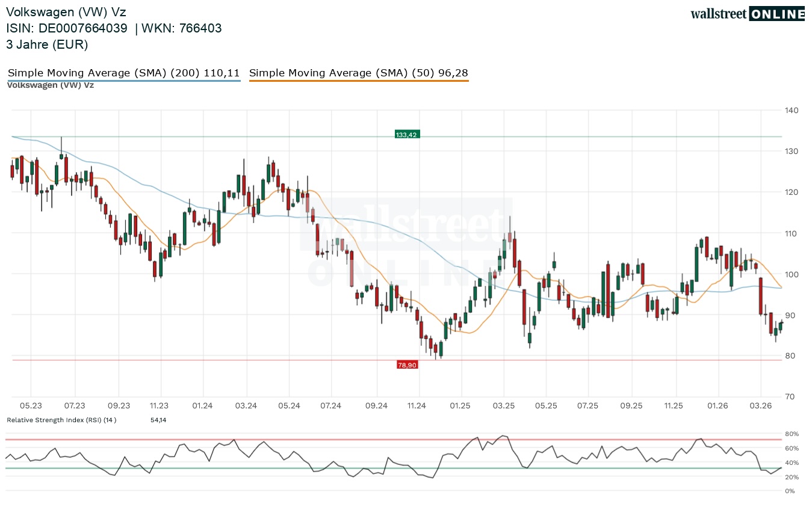Image resolution: width=812 pixels, height=507 pixels.
Task: Toggle the SMA (200) legend entry
Action: [124, 73]
